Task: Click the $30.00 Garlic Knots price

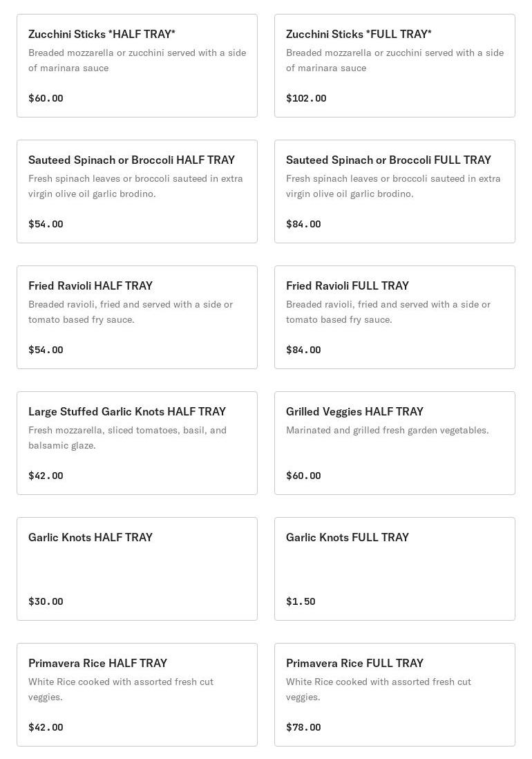Action: tap(46, 601)
